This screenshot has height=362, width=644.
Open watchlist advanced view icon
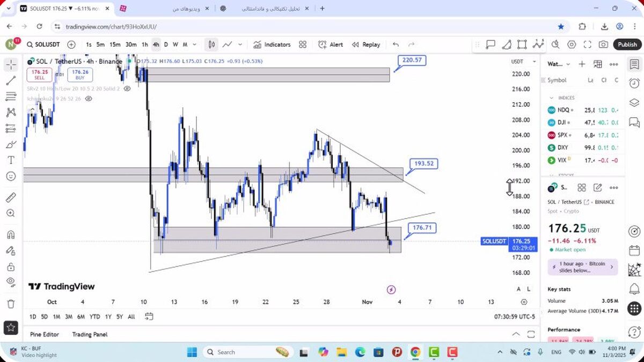tap(598, 64)
